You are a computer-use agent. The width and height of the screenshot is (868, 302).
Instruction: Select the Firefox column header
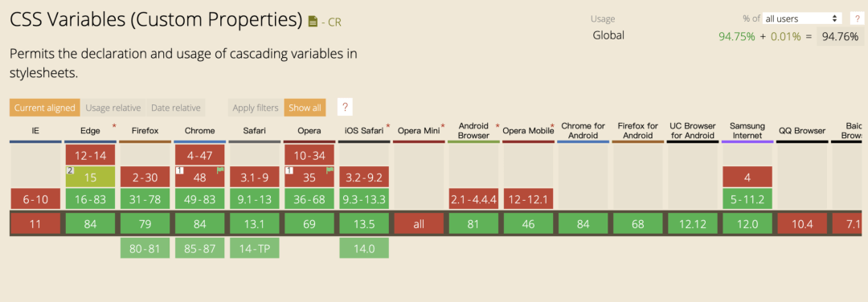[x=145, y=131]
